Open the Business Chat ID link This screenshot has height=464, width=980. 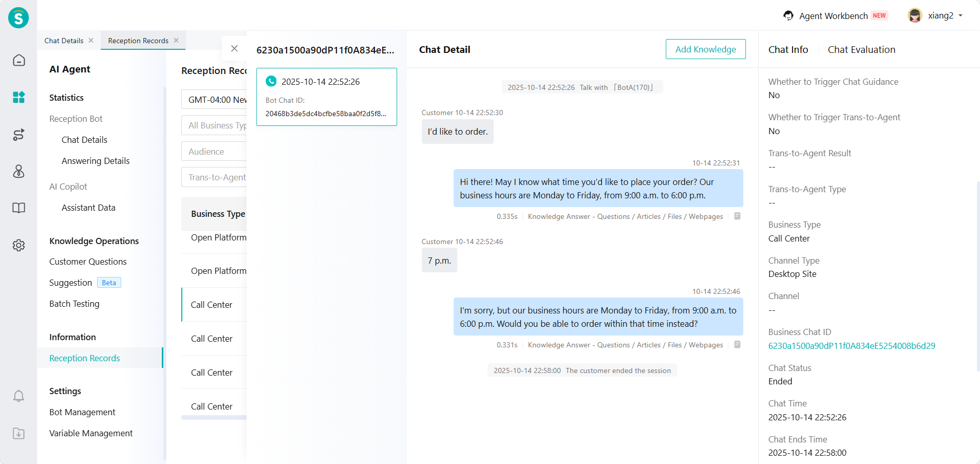click(x=852, y=346)
